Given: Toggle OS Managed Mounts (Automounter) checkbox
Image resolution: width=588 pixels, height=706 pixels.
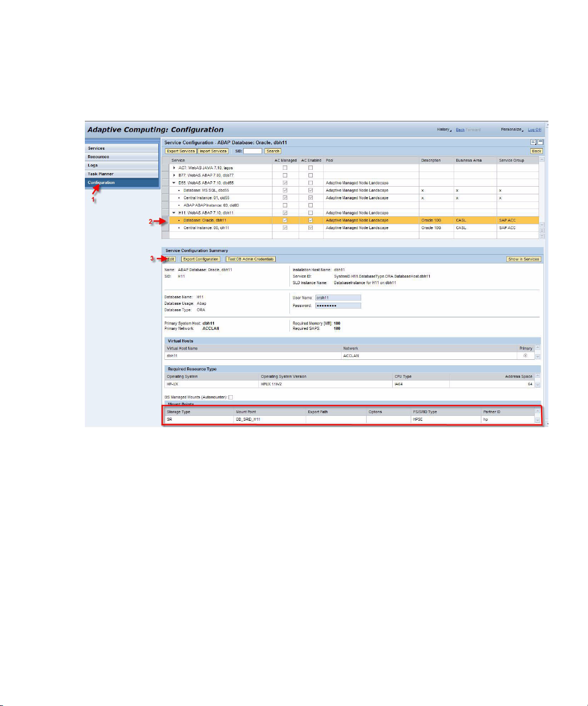Looking at the screenshot, I should point(231,397).
